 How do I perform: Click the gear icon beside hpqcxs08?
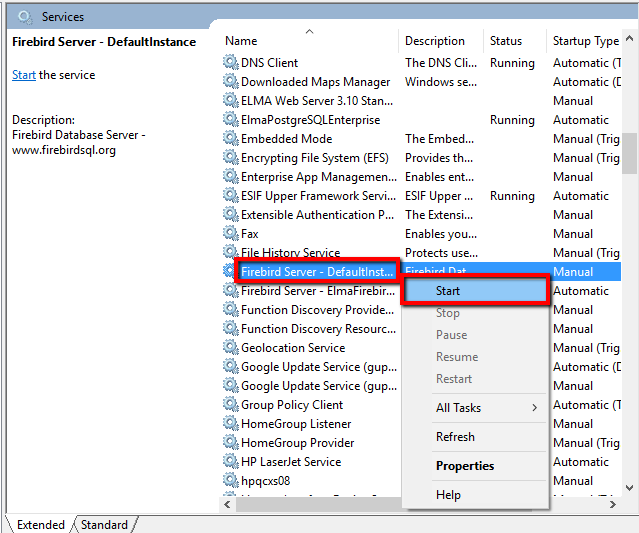231,480
